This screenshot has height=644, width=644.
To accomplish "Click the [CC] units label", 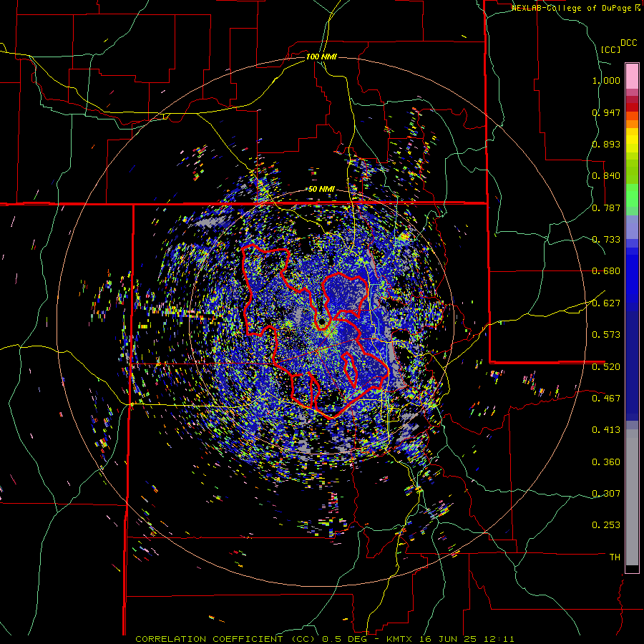I will tap(611, 49).
